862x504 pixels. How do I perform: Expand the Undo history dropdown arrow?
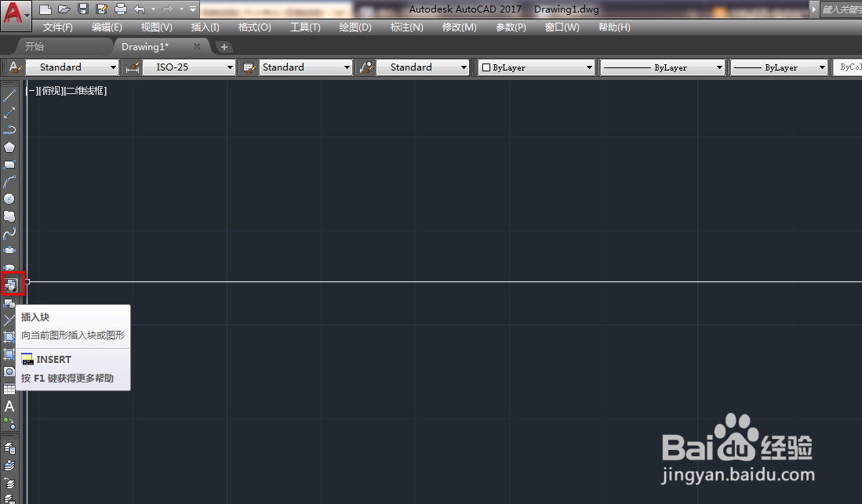153,9
